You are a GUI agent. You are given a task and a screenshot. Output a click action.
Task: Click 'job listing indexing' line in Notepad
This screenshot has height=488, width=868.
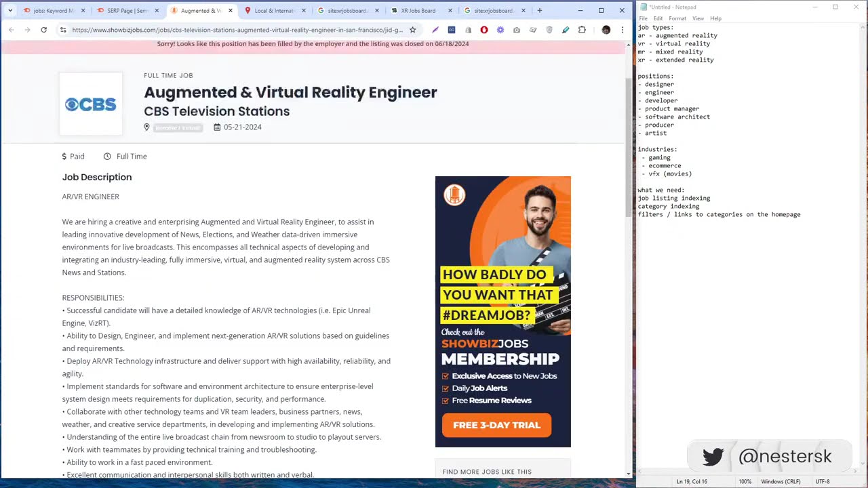[x=674, y=198]
